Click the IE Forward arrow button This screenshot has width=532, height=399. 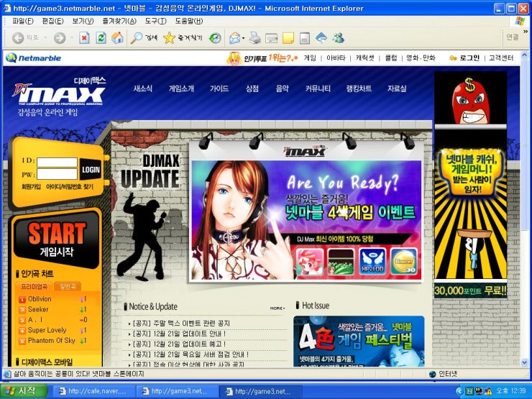(x=60, y=37)
